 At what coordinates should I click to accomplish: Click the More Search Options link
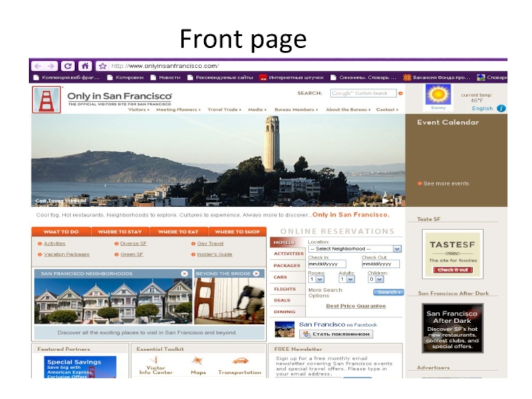pyautogui.click(x=325, y=293)
